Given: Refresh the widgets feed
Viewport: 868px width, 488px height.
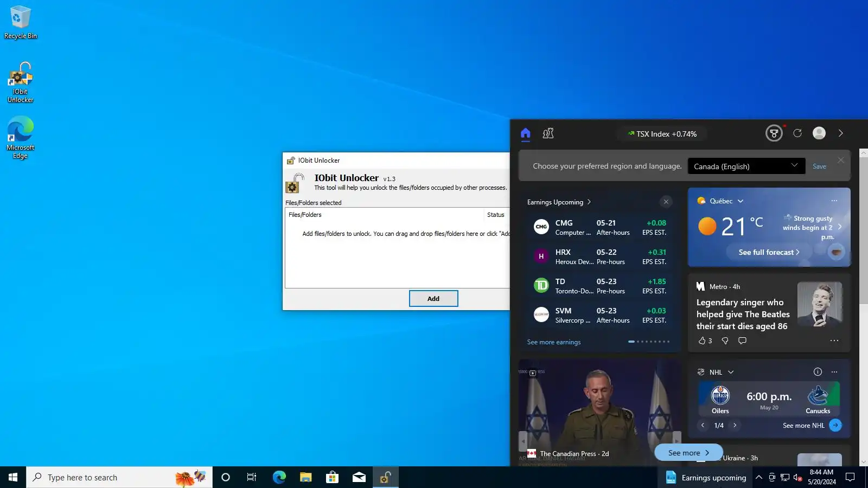Looking at the screenshot, I should pyautogui.click(x=797, y=133).
